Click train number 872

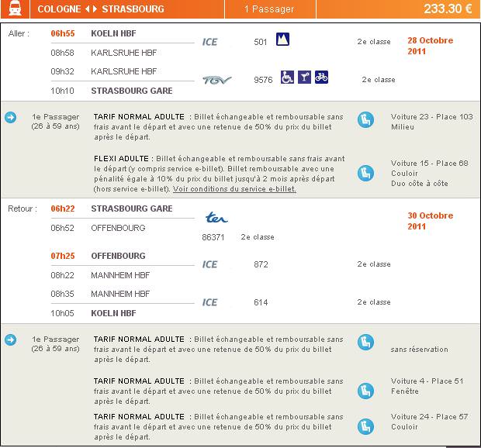click(261, 264)
